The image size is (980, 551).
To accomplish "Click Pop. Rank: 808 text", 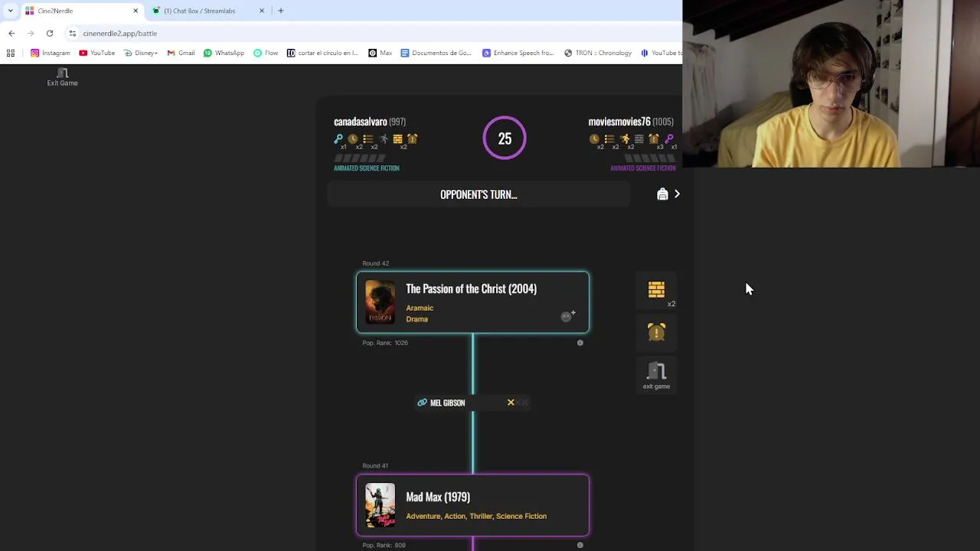I will coord(384,545).
